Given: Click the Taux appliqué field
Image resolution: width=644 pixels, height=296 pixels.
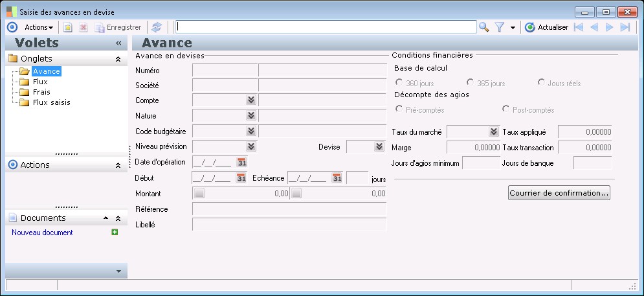Looking at the screenshot, I should (585, 132).
